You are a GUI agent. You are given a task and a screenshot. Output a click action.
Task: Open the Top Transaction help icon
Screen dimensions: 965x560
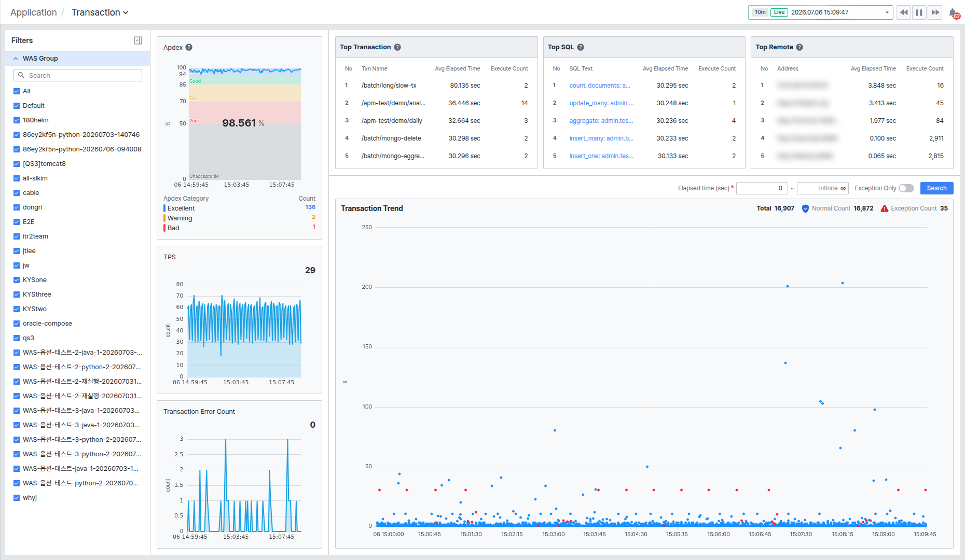point(397,47)
